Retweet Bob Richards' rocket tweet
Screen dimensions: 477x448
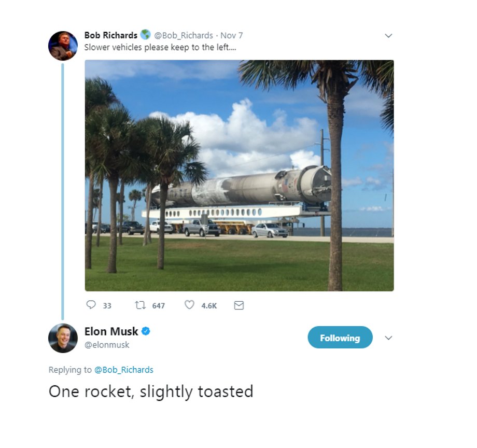click(140, 305)
